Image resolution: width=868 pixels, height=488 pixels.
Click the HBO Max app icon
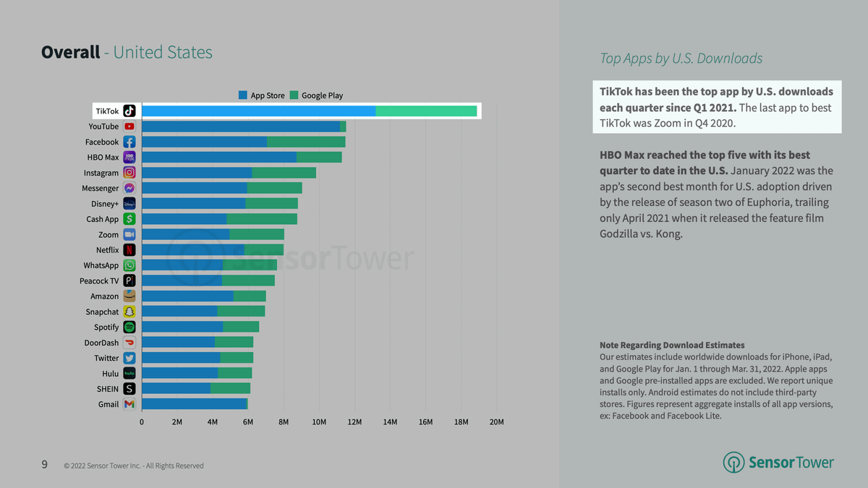(x=129, y=158)
